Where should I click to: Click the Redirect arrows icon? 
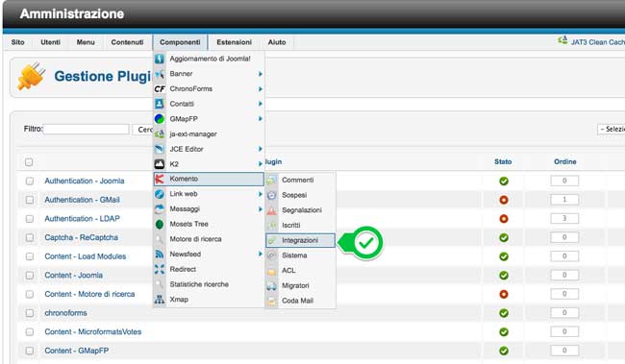point(160,269)
